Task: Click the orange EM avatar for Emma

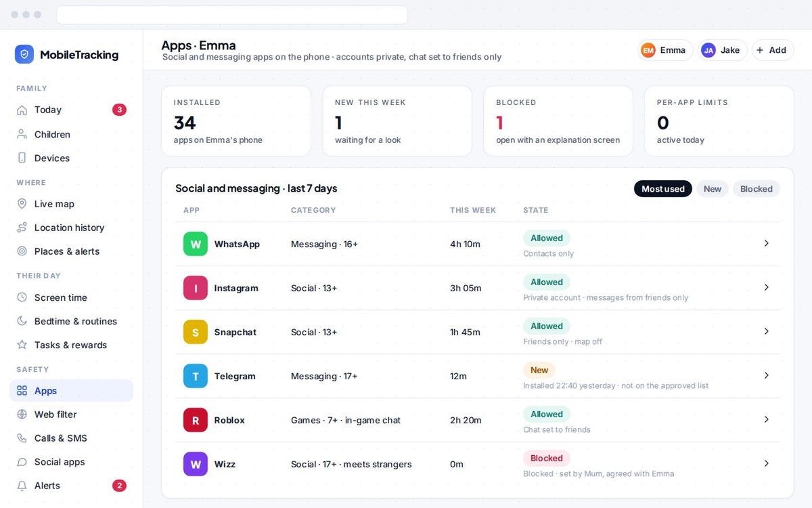Action: pos(648,50)
